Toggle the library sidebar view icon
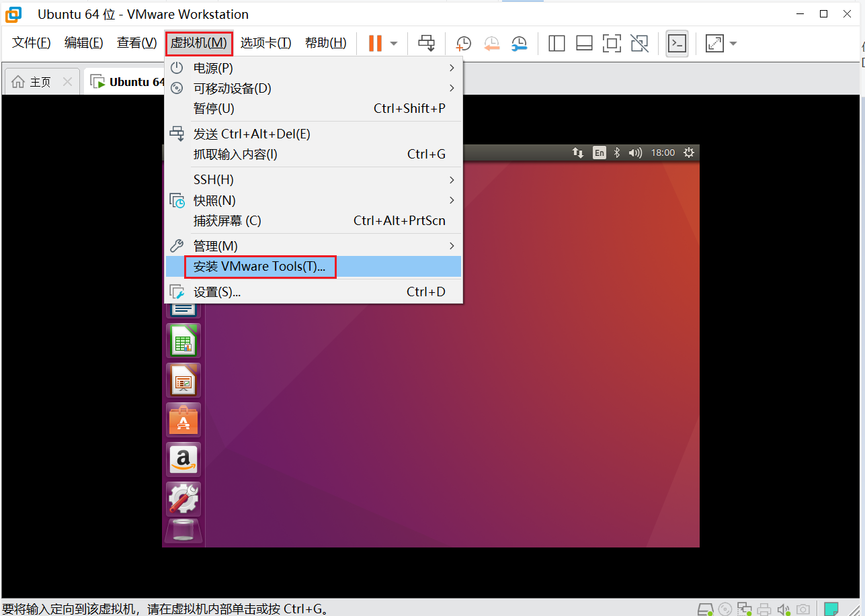 point(557,44)
